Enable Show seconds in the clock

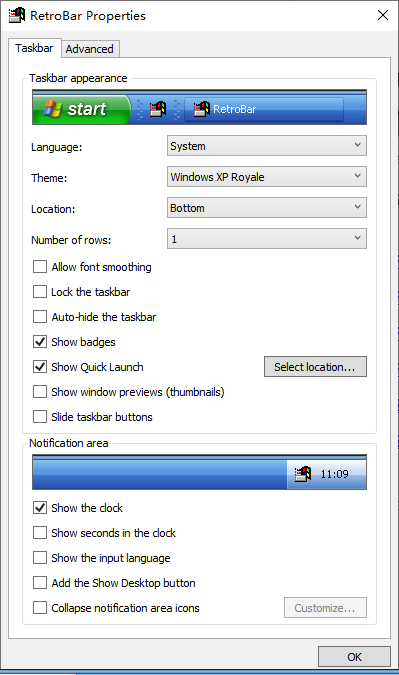coord(40,533)
